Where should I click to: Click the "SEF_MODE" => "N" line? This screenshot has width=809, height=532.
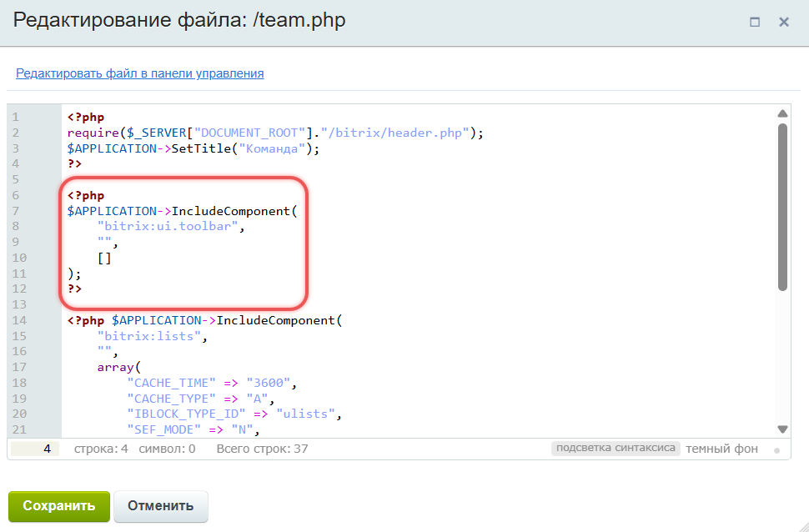pyautogui.click(x=193, y=429)
